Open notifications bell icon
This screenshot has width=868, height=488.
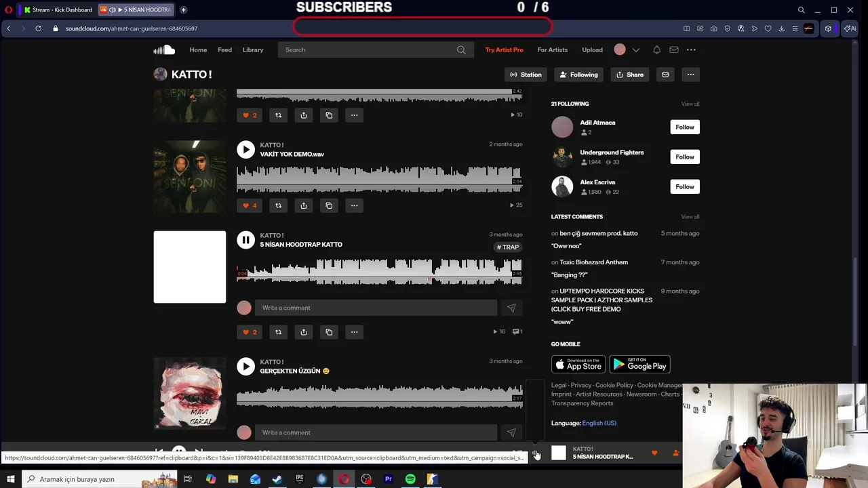pos(656,49)
